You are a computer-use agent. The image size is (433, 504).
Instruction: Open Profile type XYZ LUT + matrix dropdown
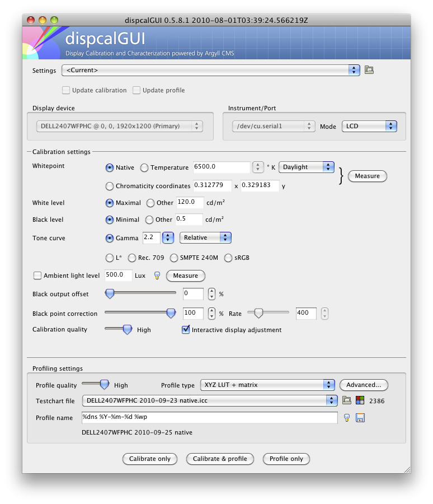pyautogui.click(x=267, y=385)
